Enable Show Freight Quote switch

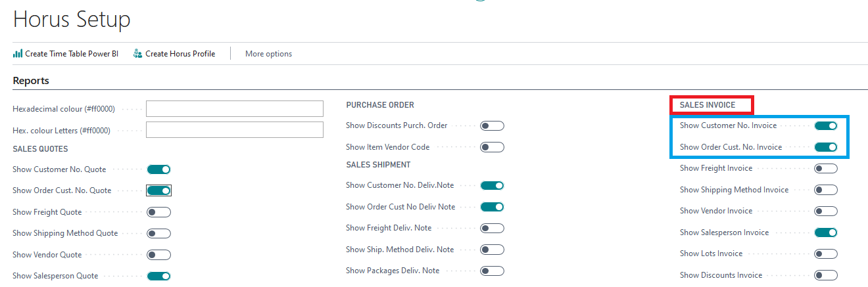point(159,212)
